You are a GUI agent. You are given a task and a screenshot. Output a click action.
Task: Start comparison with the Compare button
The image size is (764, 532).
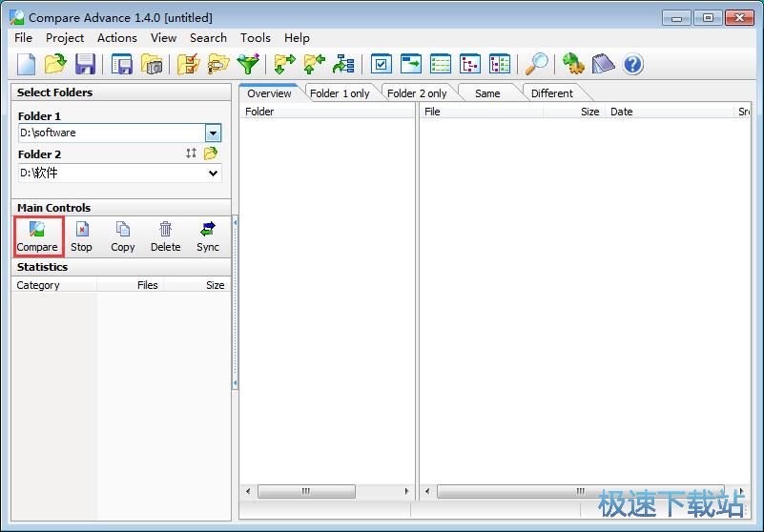[x=37, y=236]
